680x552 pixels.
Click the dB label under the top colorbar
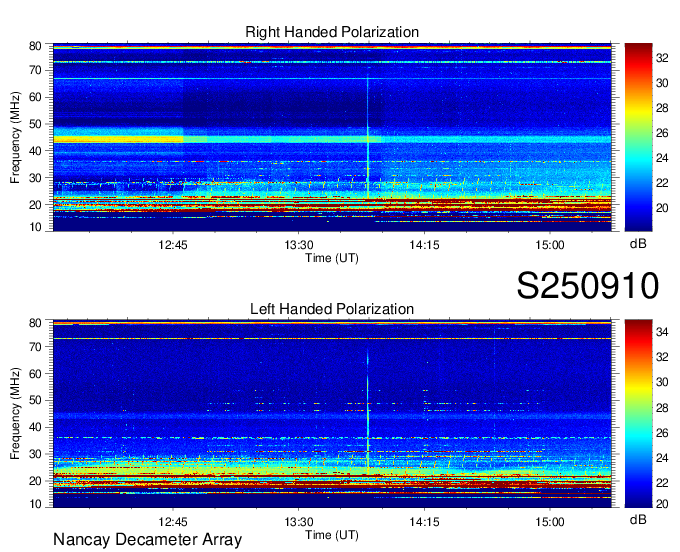pyautogui.click(x=637, y=243)
